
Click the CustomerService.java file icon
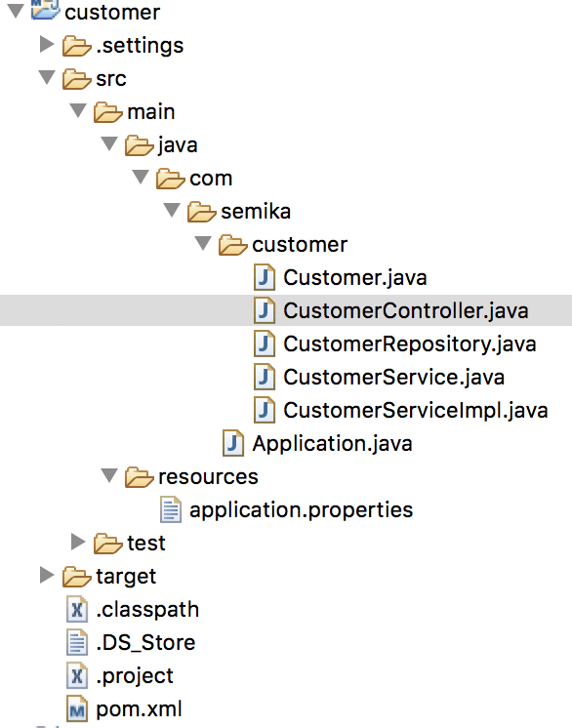(x=265, y=377)
